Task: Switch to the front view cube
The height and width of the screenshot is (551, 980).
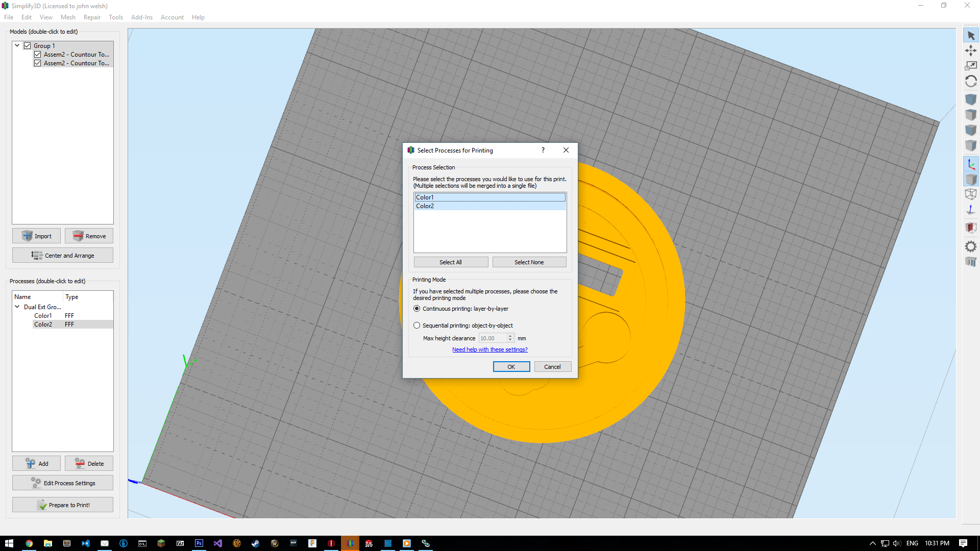Action: tap(971, 130)
